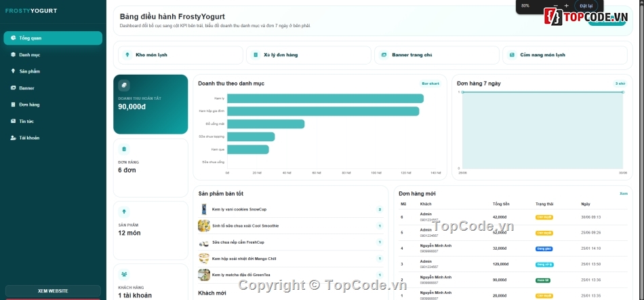This screenshot has width=644, height=300.
Task: Open the Xem link in Đơn hàng mới
Action: click(624, 193)
